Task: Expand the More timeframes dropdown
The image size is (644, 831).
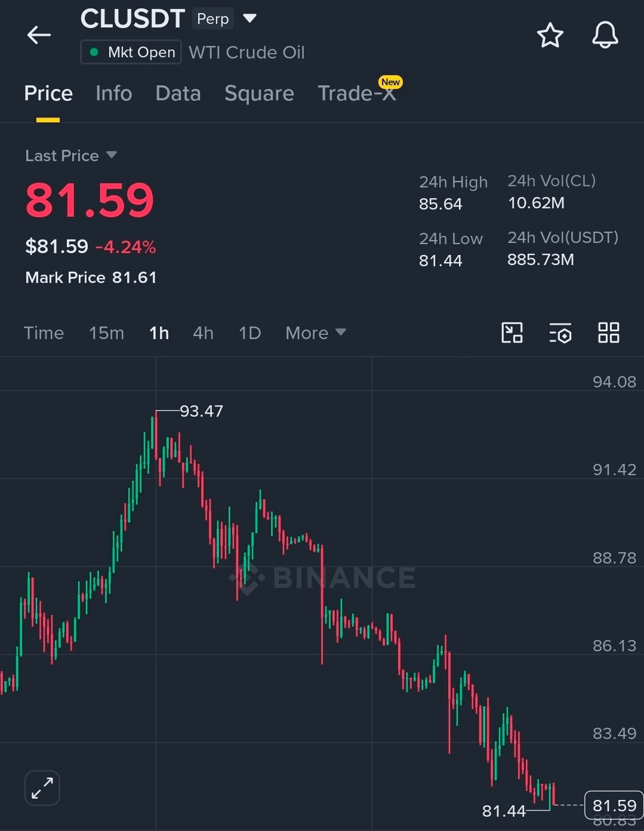Action: coord(316,333)
